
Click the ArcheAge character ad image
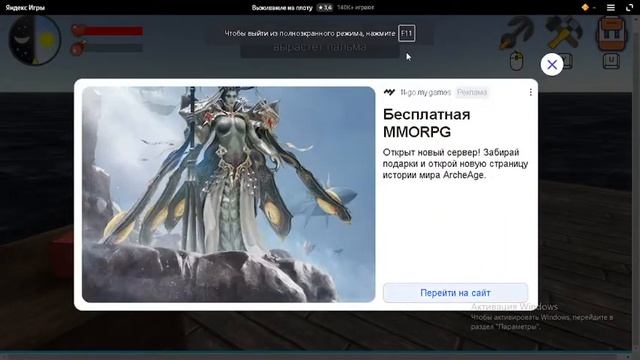point(228,194)
